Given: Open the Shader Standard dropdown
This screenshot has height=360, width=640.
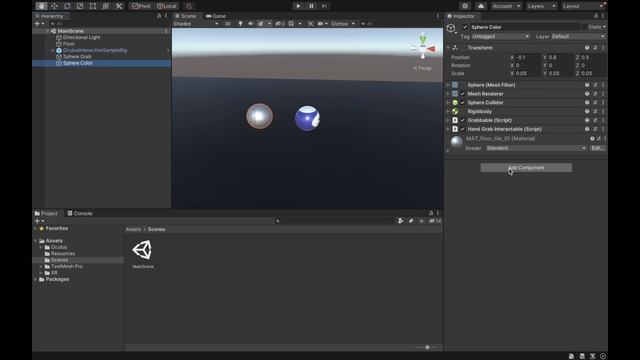Looking at the screenshot, I should point(536,148).
